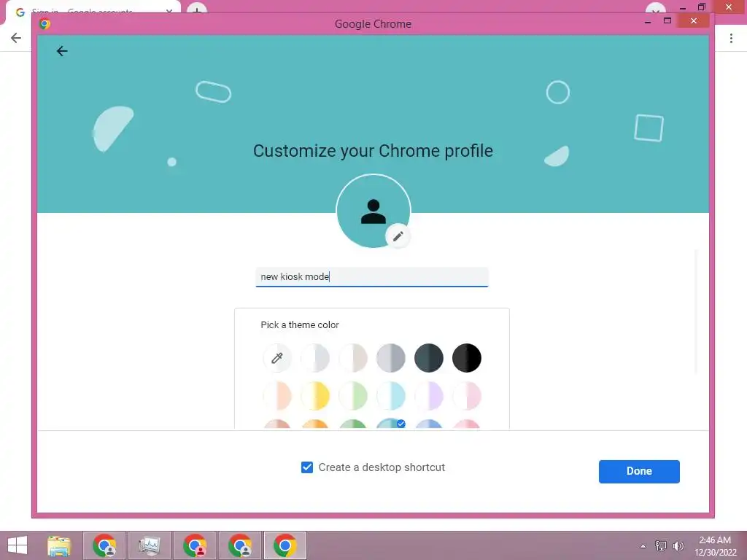The width and height of the screenshot is (747, 560).
Task: Pick the lavender theme color
Action: [429, 396]
